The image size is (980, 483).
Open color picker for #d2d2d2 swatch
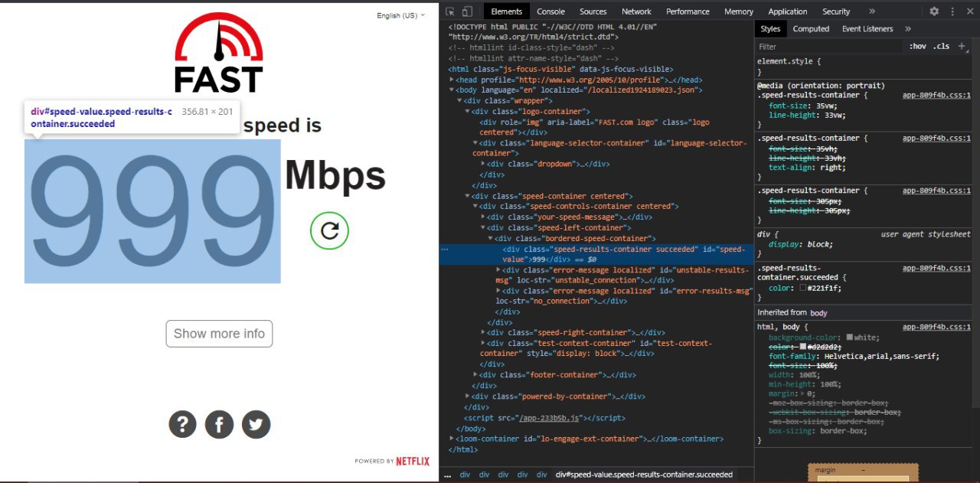[x=803, y=347]
